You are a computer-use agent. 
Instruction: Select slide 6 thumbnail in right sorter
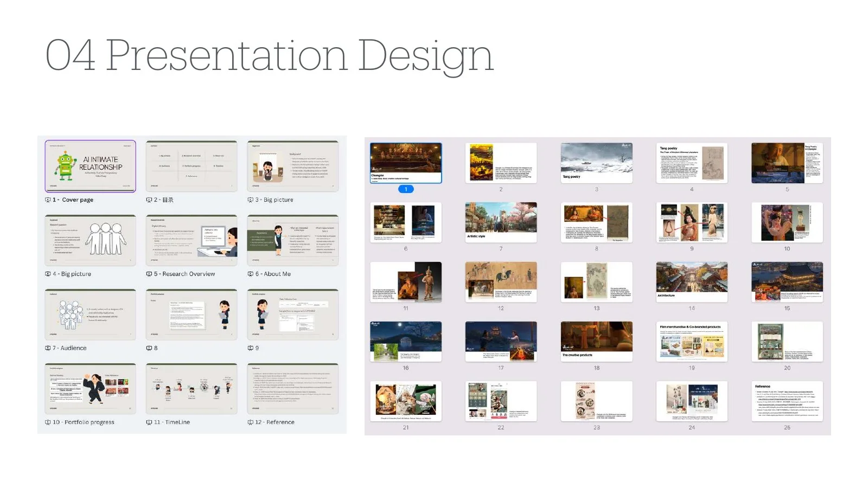coord(406,223)
